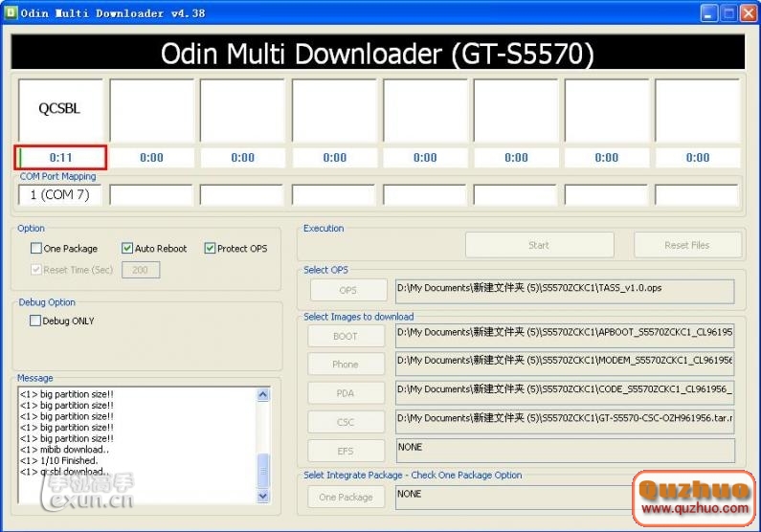Click the message log scrollbar thumb
Screen dimensions: 761x532
tap(263, 471)
